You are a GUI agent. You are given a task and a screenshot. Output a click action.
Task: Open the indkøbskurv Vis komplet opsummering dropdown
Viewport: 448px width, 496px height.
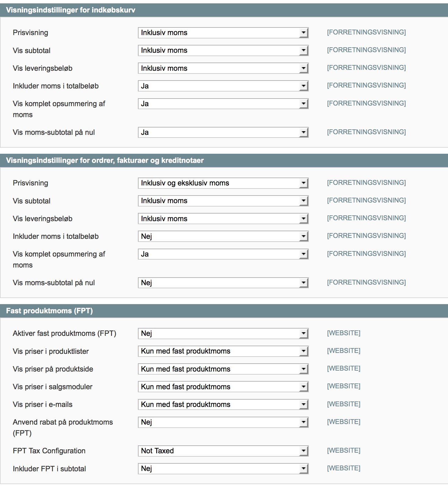coord(223,104)
